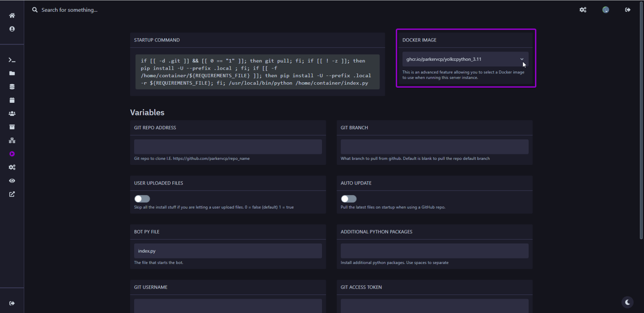This screenshot has width=644, height=313.
Task: Sign out using the top-right logout arrow
Action: (x=628, y=9)
